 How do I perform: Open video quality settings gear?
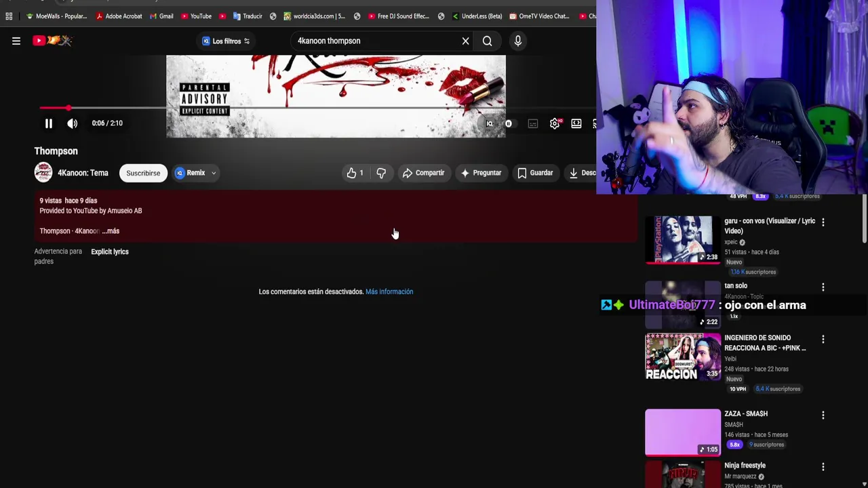tap(555, 123)
